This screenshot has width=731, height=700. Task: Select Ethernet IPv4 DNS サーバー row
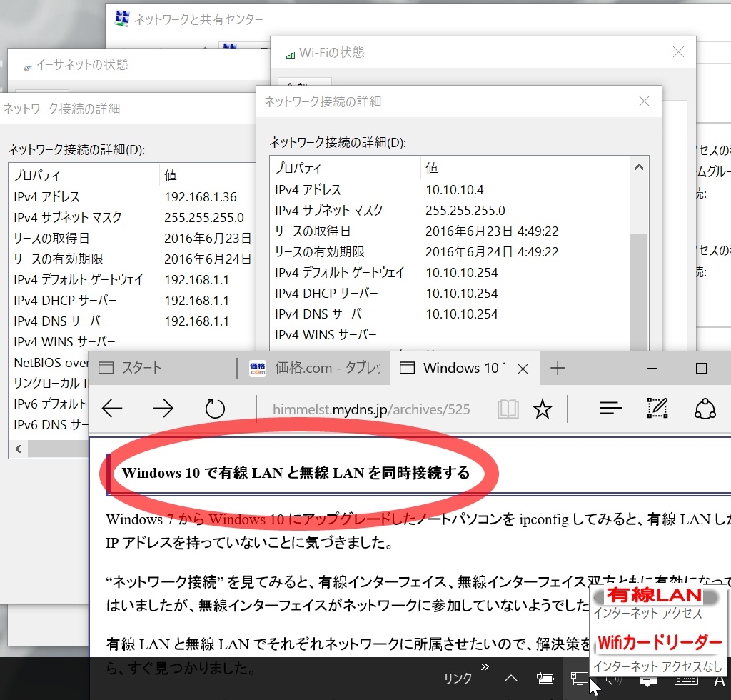point(132,321)
